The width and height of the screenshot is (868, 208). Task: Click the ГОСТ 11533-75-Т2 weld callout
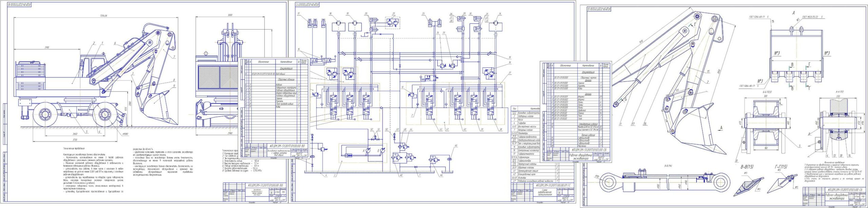[812, 17]
